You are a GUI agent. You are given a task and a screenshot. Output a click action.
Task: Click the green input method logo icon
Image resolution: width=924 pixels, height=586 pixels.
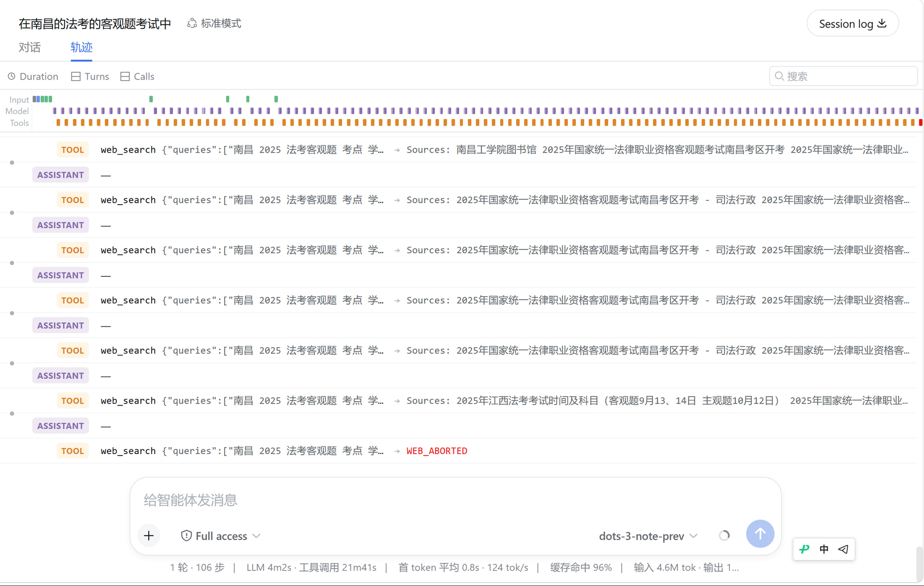(x=804, y=549)
